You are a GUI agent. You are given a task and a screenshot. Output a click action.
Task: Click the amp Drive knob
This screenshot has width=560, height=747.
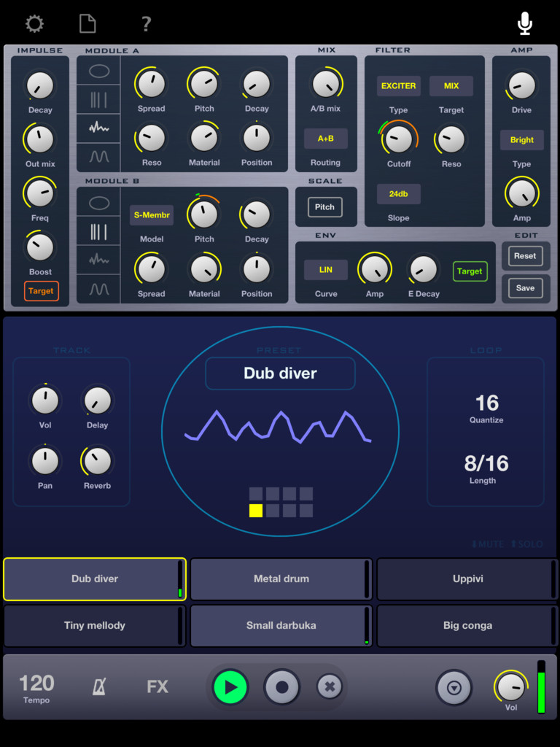point(521,86)
